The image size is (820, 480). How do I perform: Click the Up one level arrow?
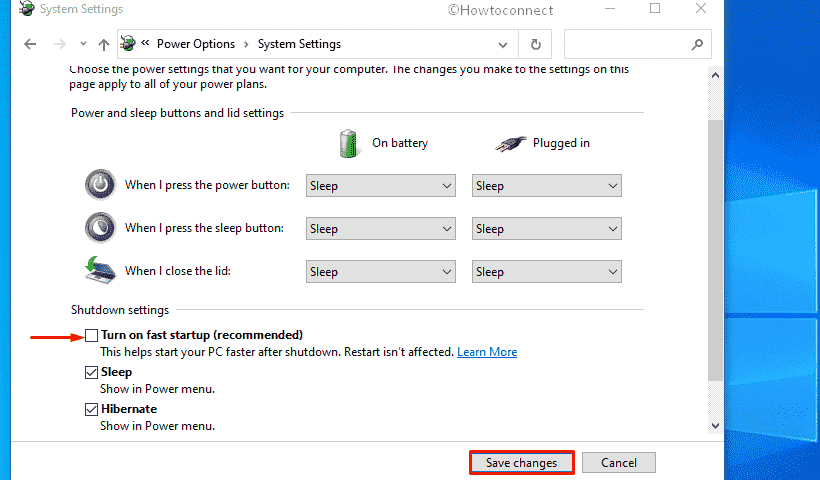click(x=104, y=45)
